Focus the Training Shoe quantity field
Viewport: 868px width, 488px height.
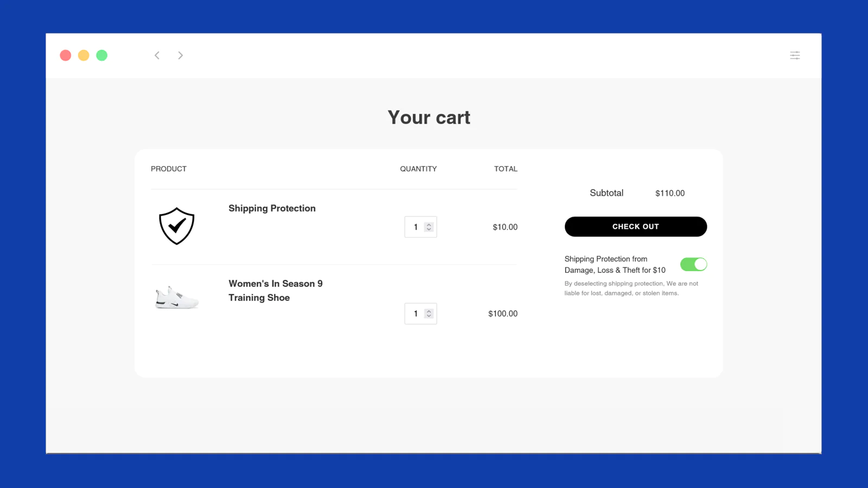tap(415, 314)
